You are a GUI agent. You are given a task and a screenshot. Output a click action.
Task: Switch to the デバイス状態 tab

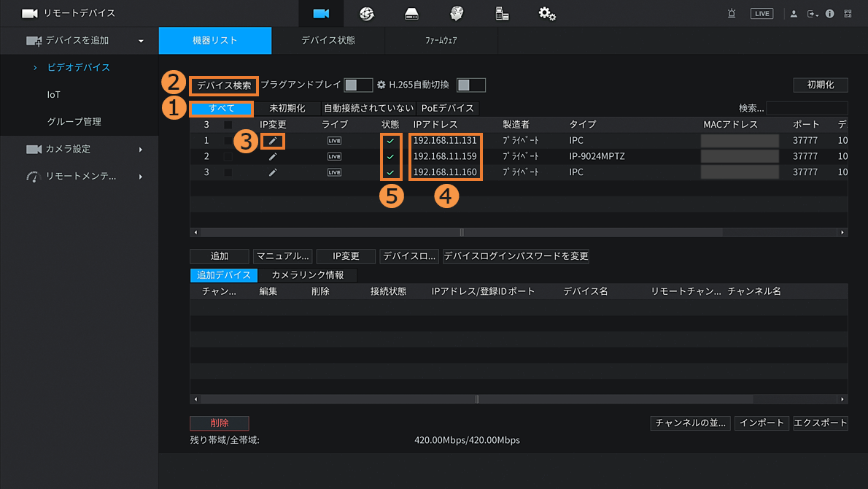point(328,41)
